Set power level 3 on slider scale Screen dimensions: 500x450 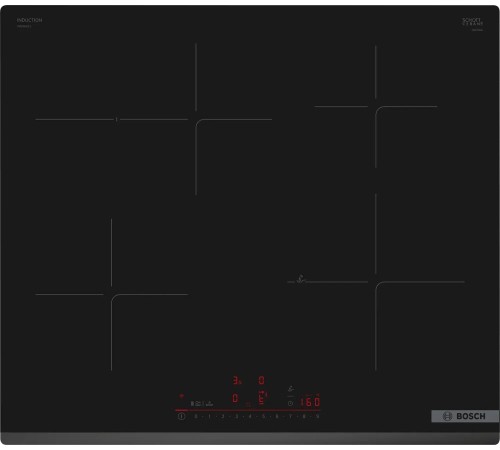[236, 416]
